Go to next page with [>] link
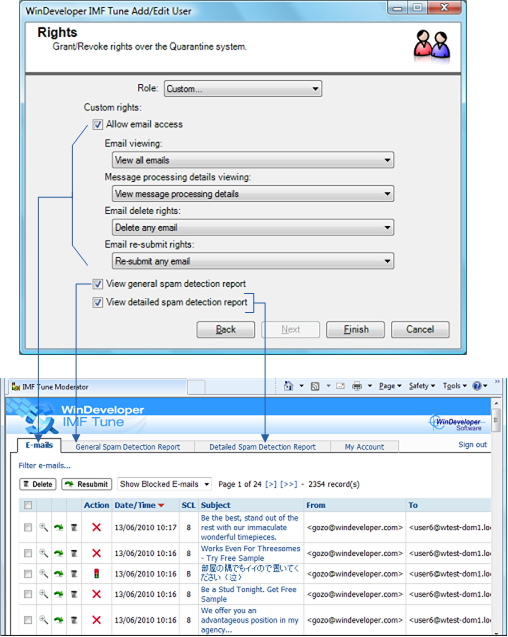 pos(271,484)
